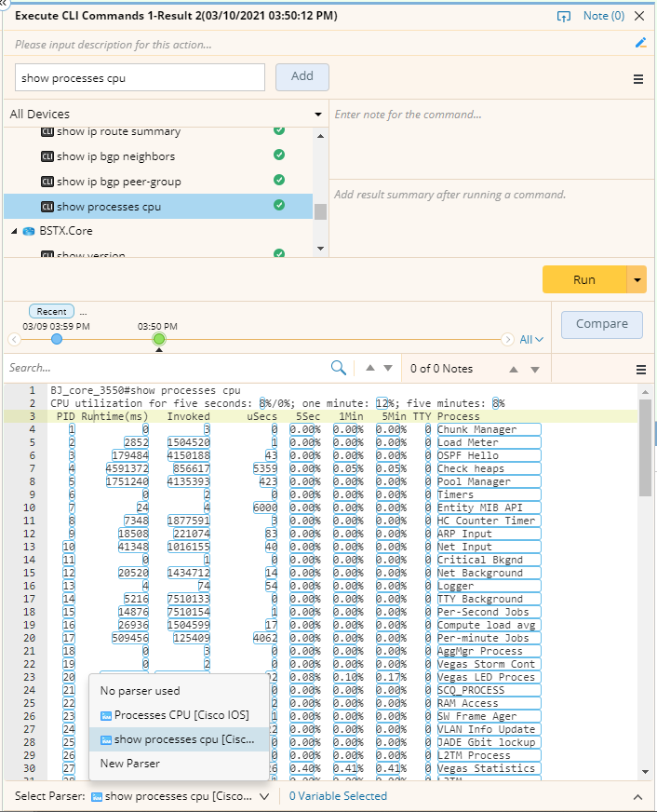Collapse the BSTX.Core device node

click(x=14, y=231)
